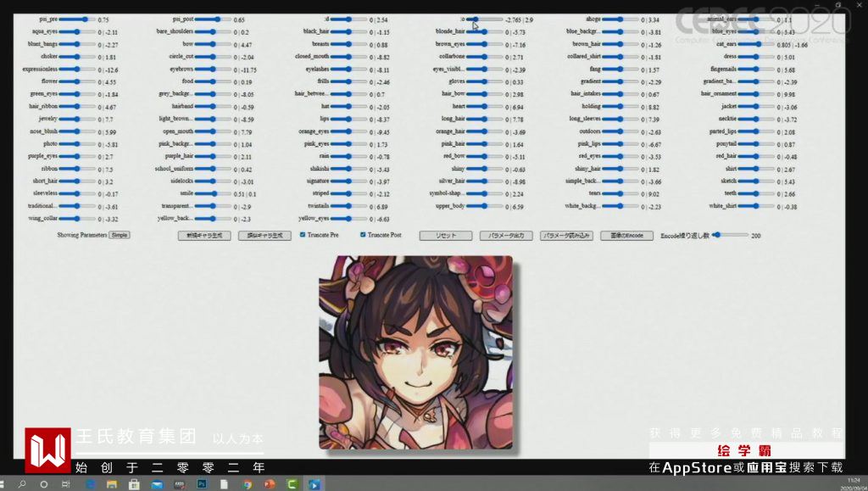
Task: Open the Windows Start menu
Action: click(2, 484)
